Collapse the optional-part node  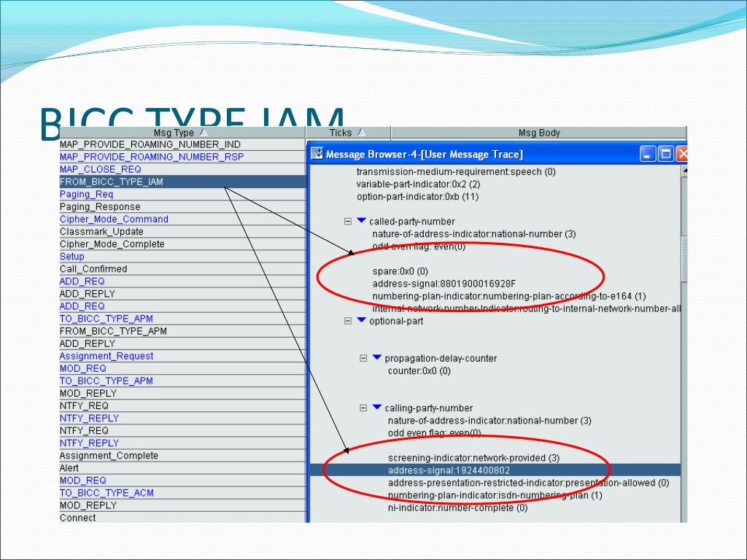tap(348, 321)
